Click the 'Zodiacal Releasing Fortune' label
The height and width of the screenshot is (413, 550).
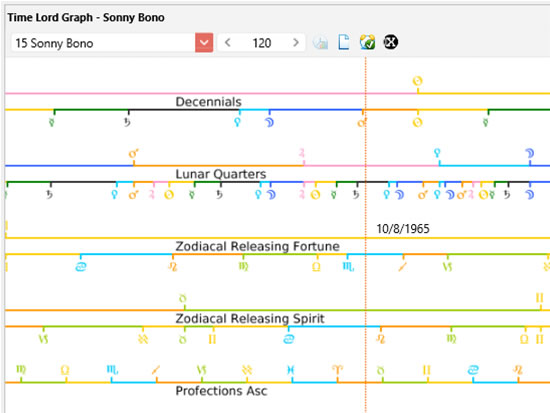pyautogui.click(x=257, y=246)
